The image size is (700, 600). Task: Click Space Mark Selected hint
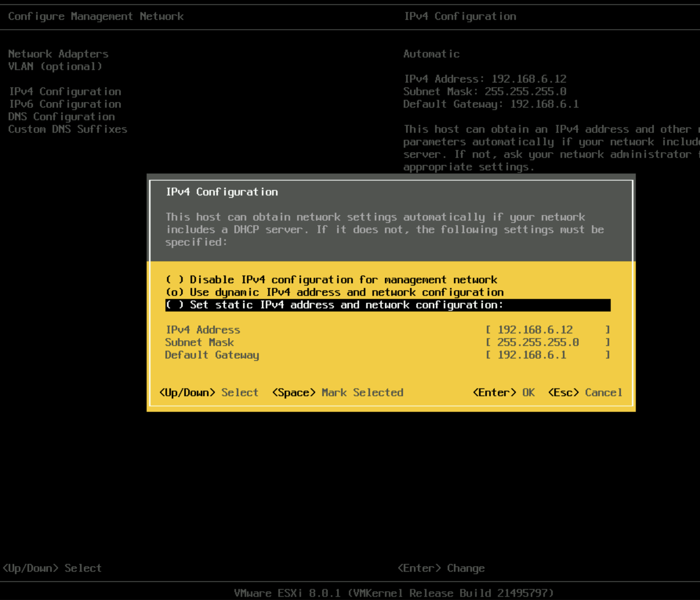pos(337,392)
